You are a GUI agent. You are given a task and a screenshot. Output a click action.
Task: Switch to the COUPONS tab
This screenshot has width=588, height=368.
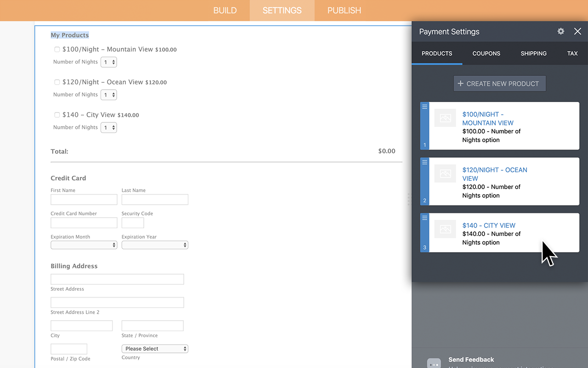(x=486, y=53)
